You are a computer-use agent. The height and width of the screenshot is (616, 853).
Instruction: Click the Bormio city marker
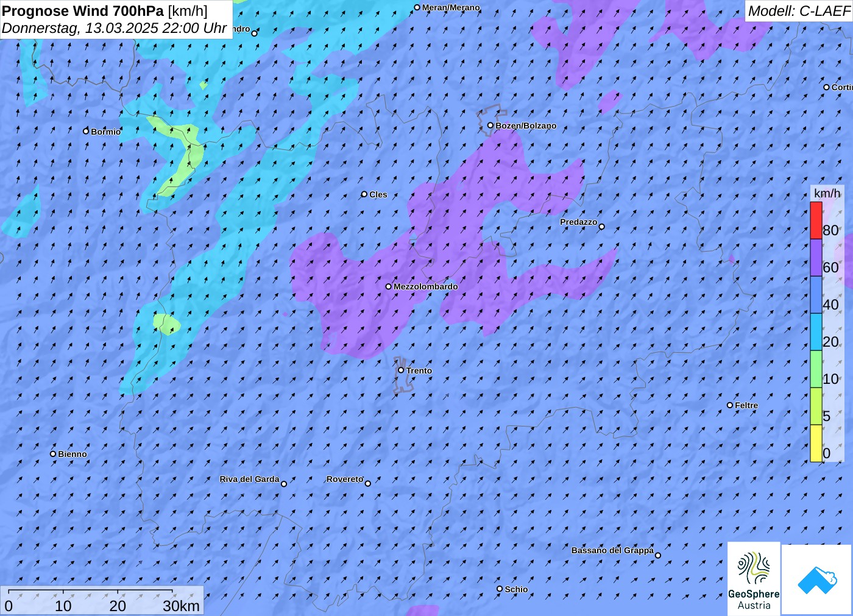tap(86, 131)
